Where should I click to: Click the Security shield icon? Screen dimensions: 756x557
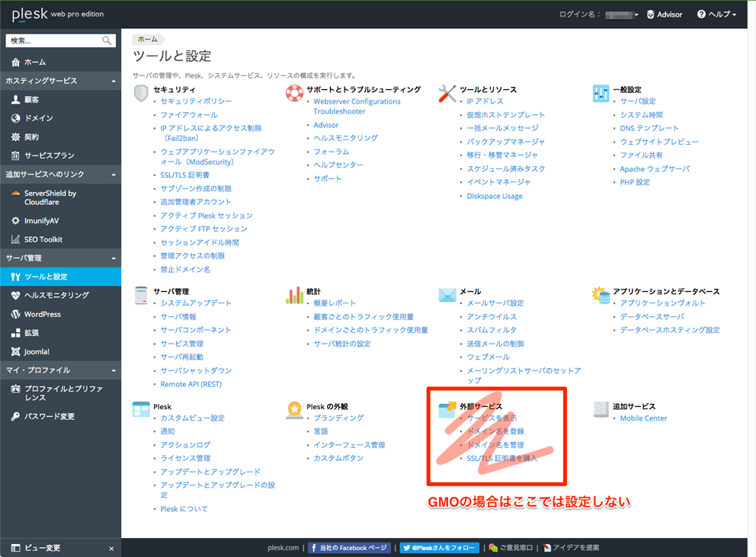pyautogui.click(x=141, y=94)
